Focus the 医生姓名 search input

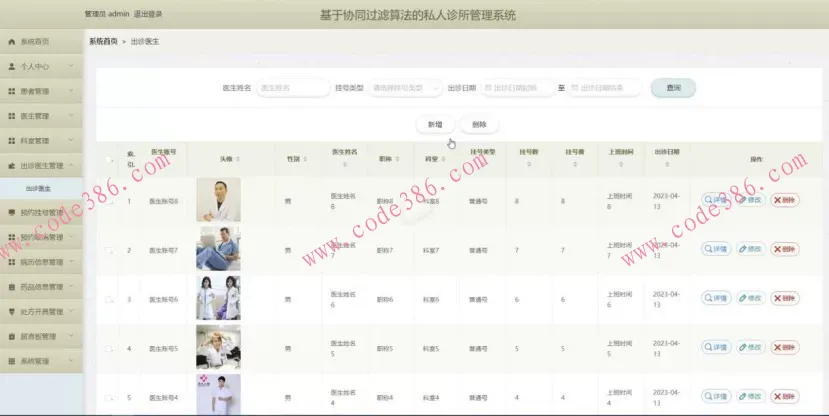(x=293, y=88)
